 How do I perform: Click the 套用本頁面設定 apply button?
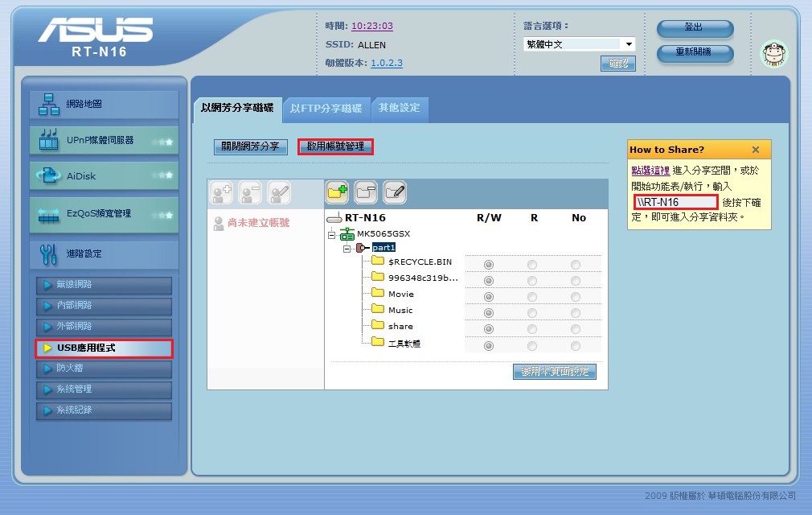point(555,372)
